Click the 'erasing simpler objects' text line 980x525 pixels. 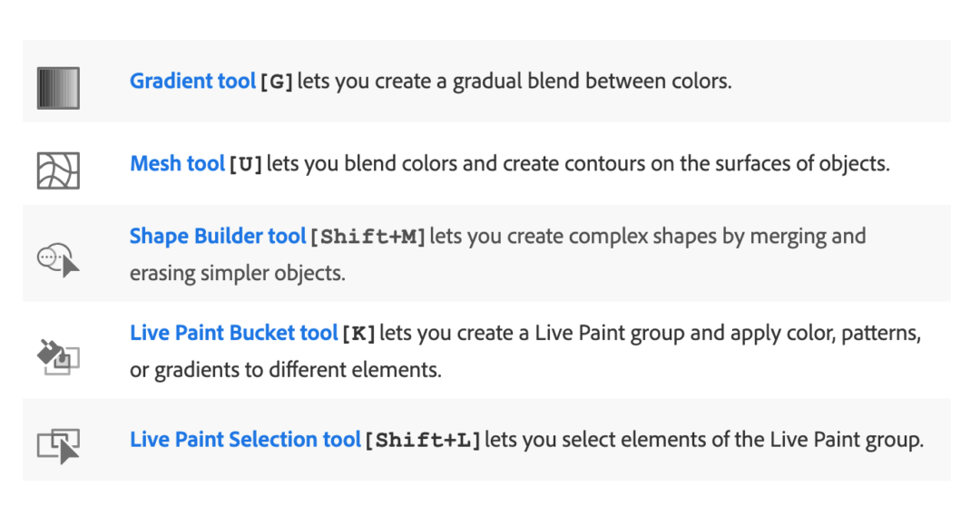pos(238,274)
